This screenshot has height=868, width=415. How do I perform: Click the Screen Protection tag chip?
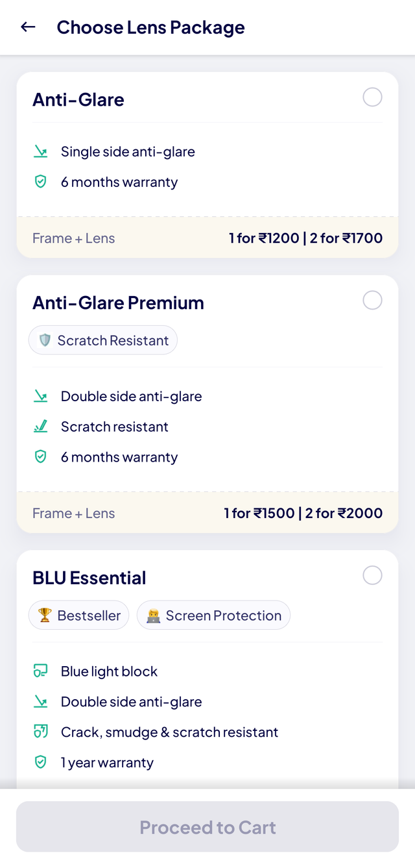point(213,616)
